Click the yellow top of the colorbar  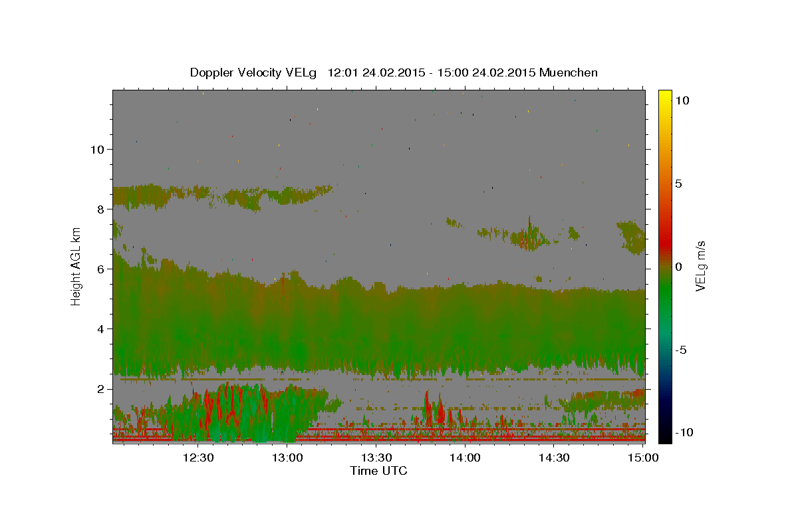(x=664, y=96)
